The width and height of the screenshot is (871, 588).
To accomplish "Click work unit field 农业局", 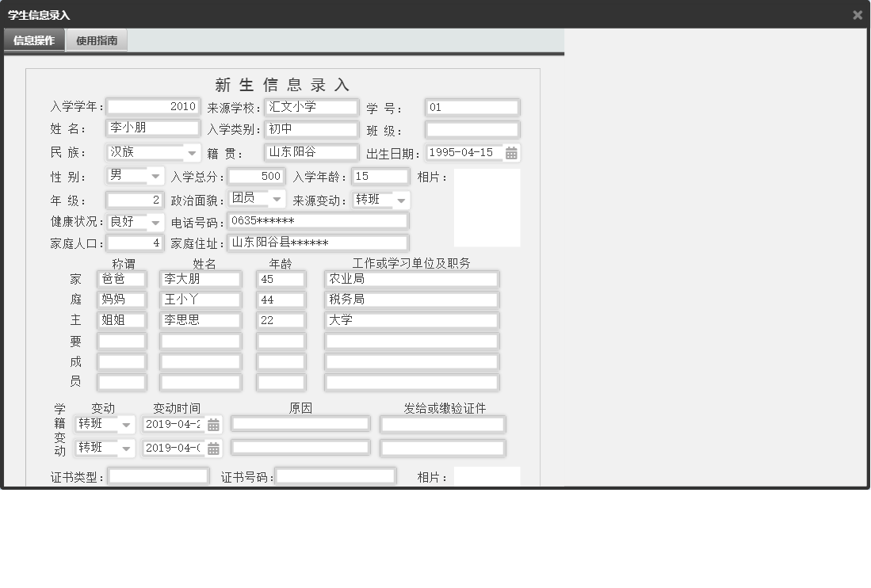I will pos(411,279).
